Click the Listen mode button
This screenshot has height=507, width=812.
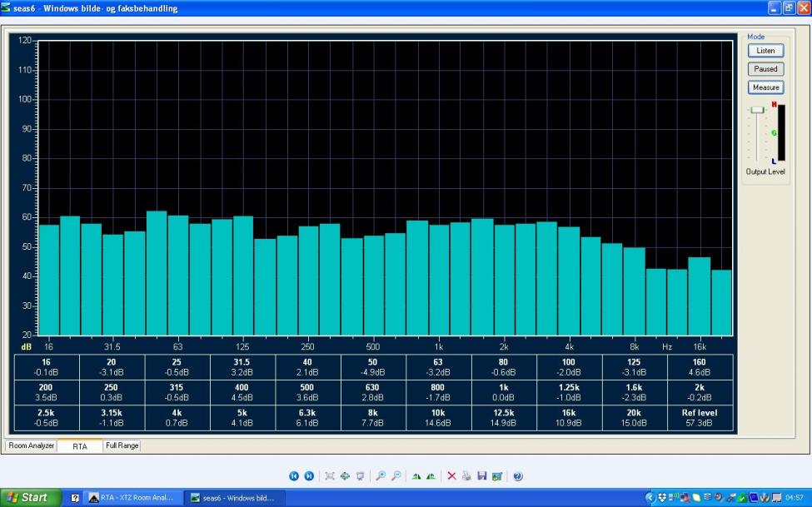point(765,50)
